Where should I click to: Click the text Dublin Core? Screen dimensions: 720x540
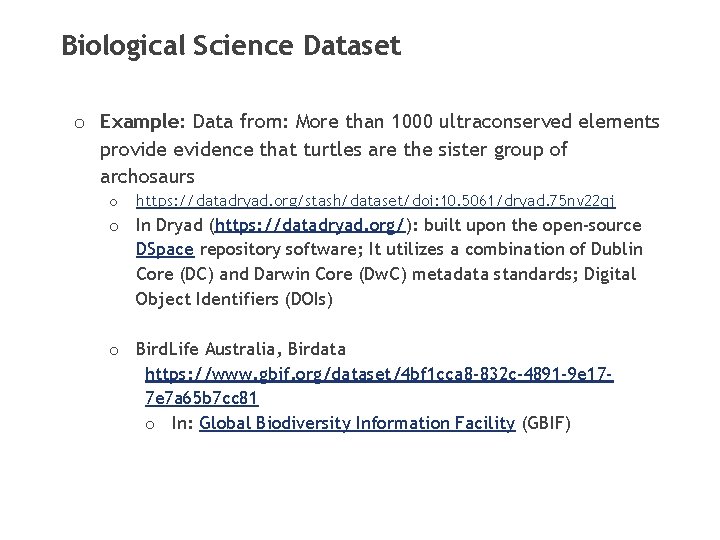(389, 262)
